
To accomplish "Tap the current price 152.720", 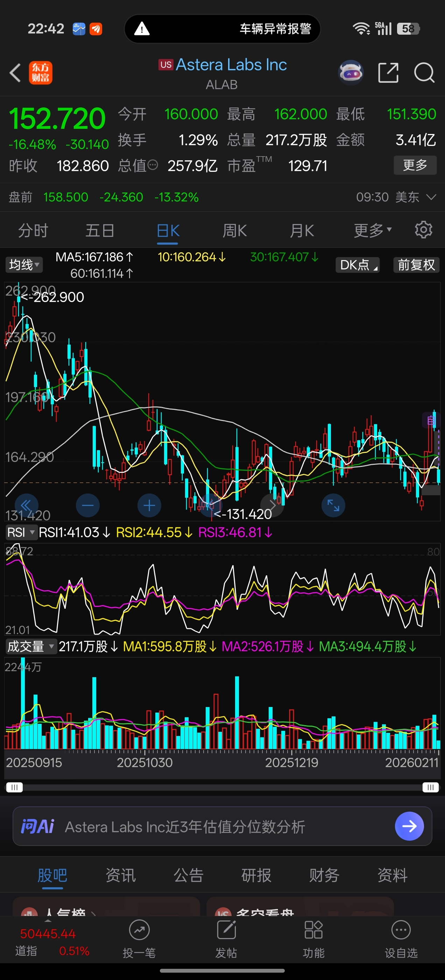I will point(57,118).
